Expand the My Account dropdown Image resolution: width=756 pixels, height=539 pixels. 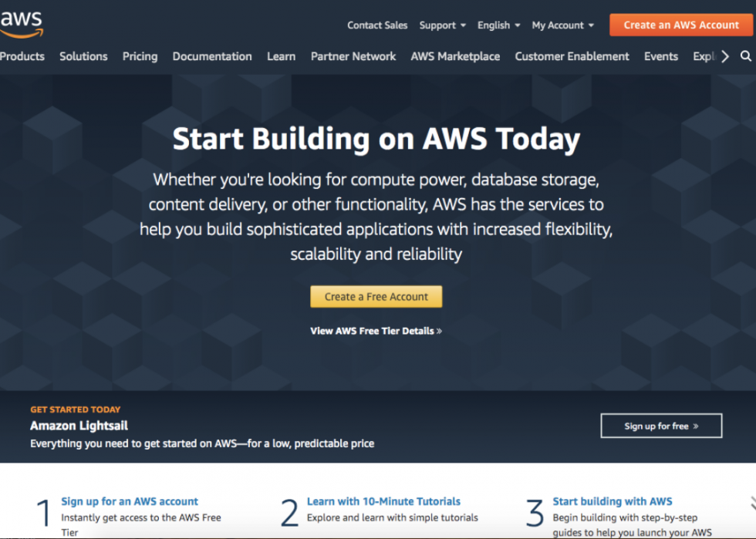(562, 25)
